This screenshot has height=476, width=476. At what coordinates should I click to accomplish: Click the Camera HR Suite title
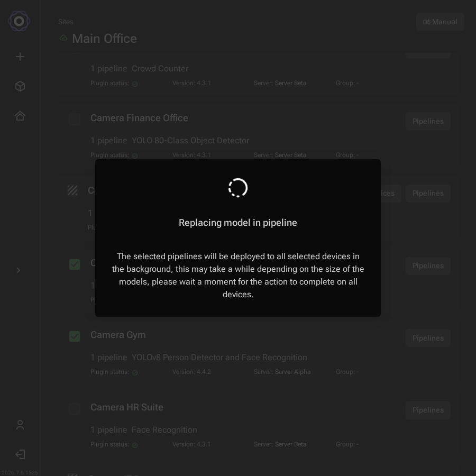click(127, 407)
